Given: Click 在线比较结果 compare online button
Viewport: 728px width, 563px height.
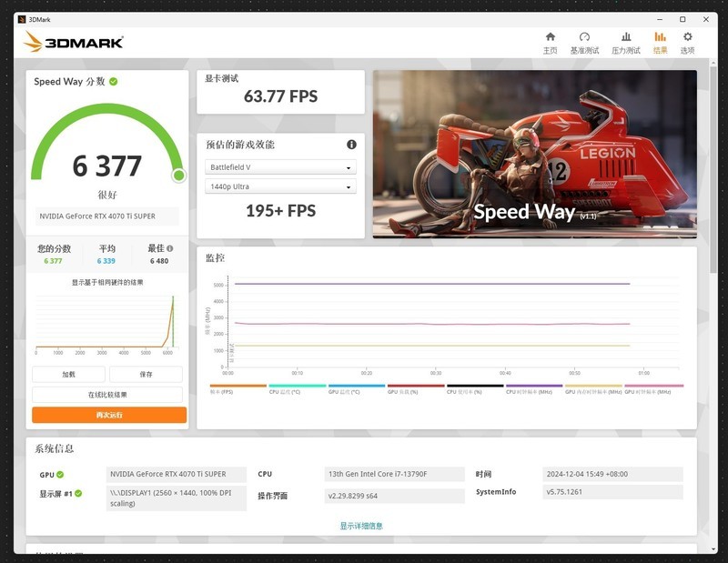Looking at the screenshot, I should click(x=107, y=395).
